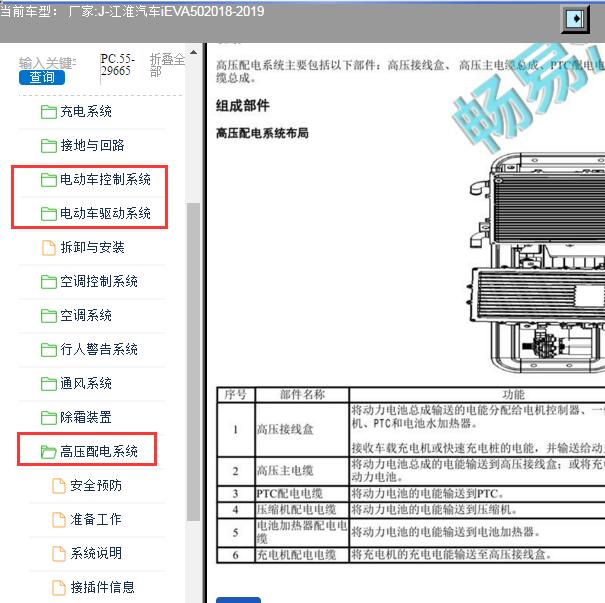
Task: Click the panel toggle icon at top right
Action: 575,19
